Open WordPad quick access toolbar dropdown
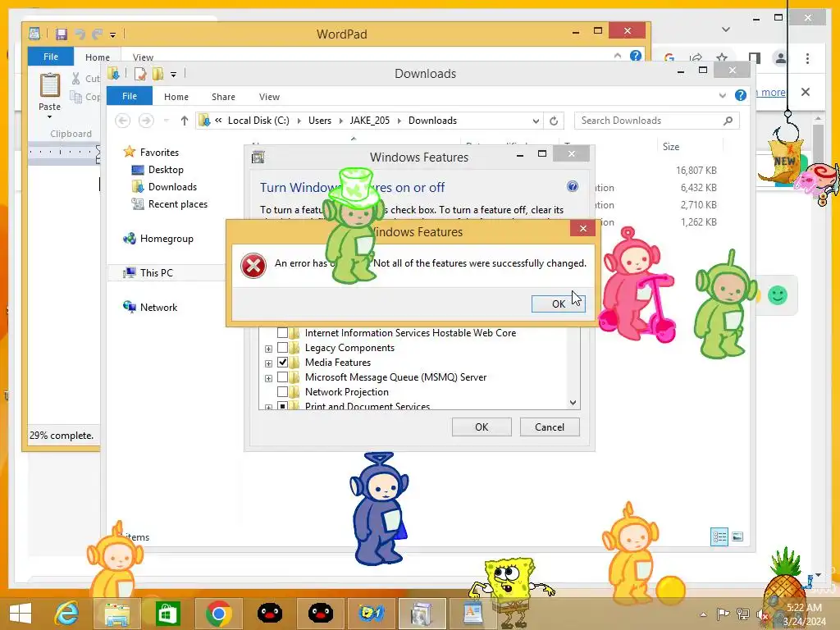Screen dimensions: 840x630 coord(112,35)
